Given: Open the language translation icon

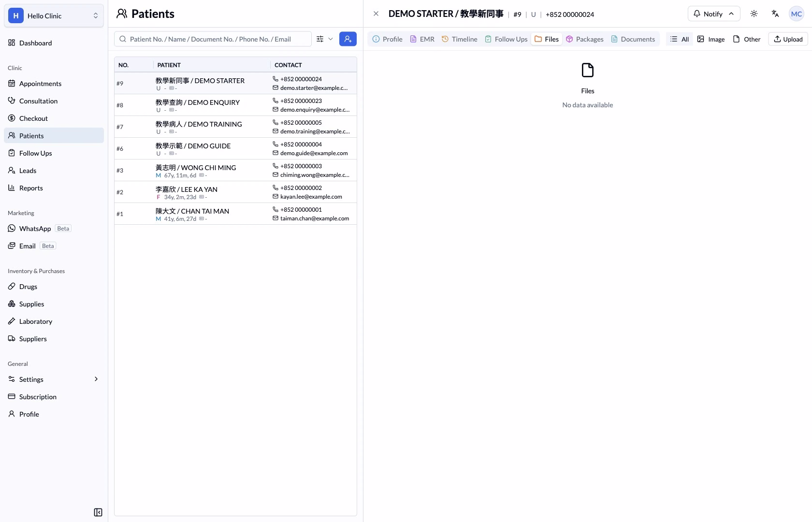Looking at the screenshot, I should click(x=775, y=14).
